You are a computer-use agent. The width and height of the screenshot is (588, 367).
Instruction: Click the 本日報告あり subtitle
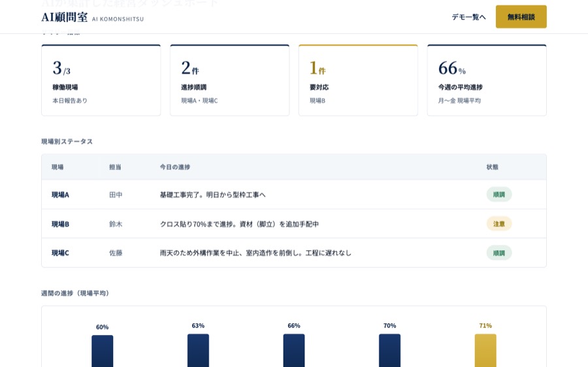[x=70, y=101]
